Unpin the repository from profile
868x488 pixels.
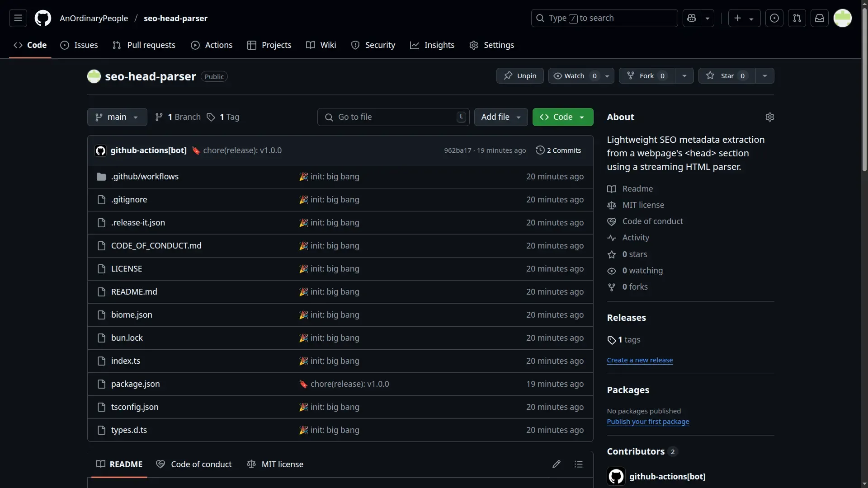(520, 76)
